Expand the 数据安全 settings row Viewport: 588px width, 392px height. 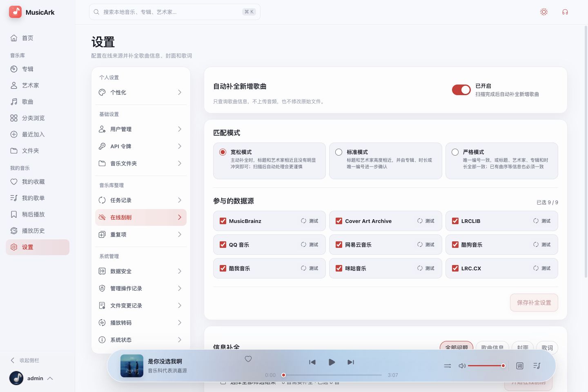(x=141, y=271)
